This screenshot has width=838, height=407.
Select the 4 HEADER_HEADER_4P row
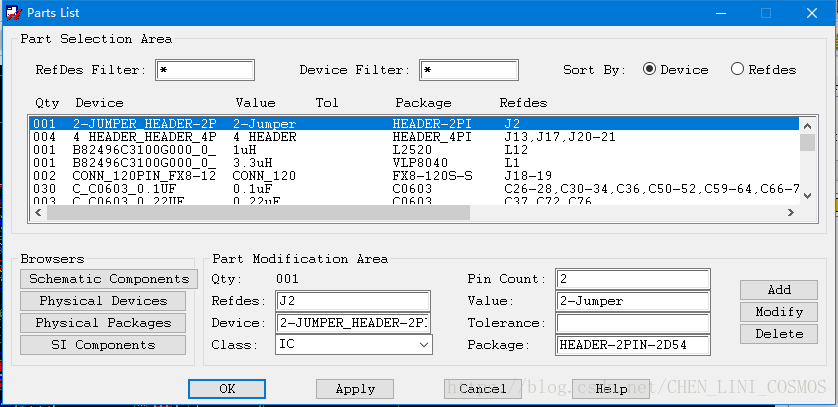[x=414, y=137]
